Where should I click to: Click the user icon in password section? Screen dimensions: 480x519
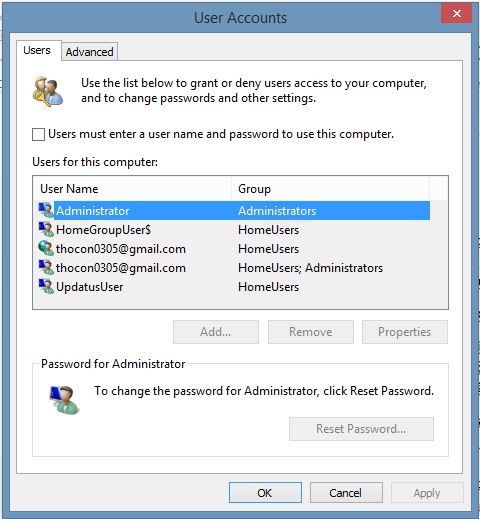[64, 399]
